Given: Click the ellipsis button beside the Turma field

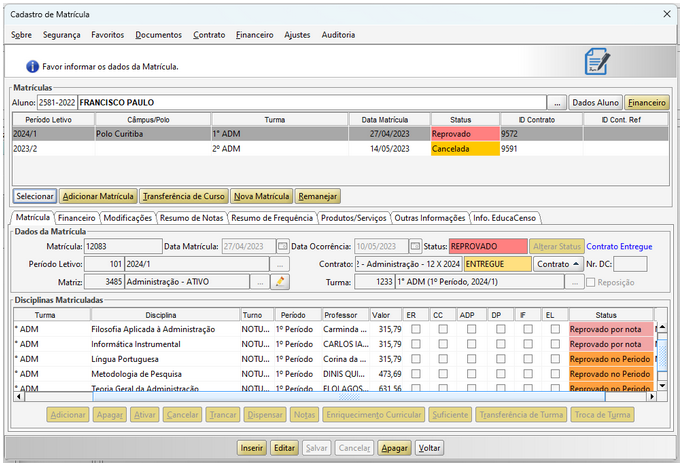Looking at the screenshot, I should click(575, 282).
